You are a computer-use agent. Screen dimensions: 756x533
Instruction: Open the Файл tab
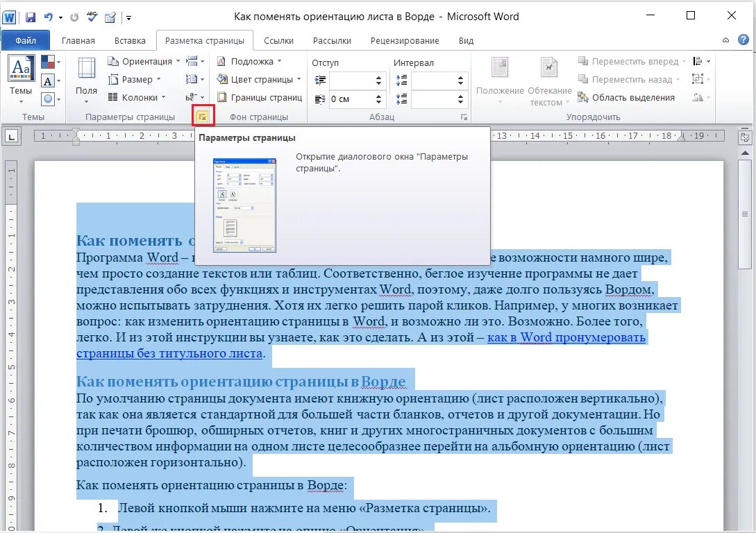click(x=26, y=40)
